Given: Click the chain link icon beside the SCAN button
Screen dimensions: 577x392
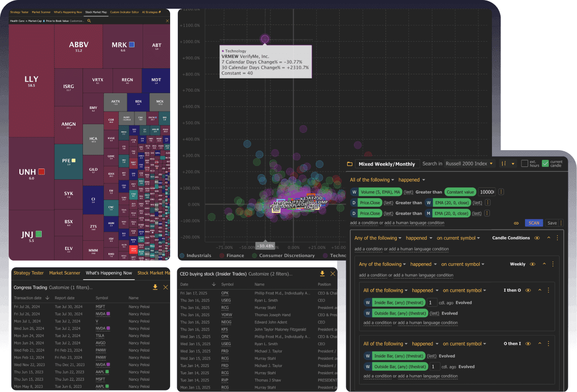Looking at the screenshot, I should coord(516,223).
